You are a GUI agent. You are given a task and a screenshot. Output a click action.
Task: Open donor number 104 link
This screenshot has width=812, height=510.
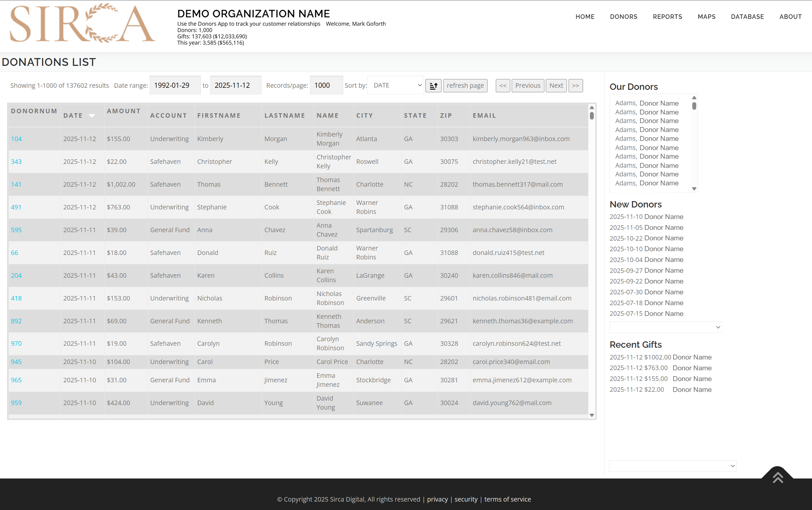(16, 139)
